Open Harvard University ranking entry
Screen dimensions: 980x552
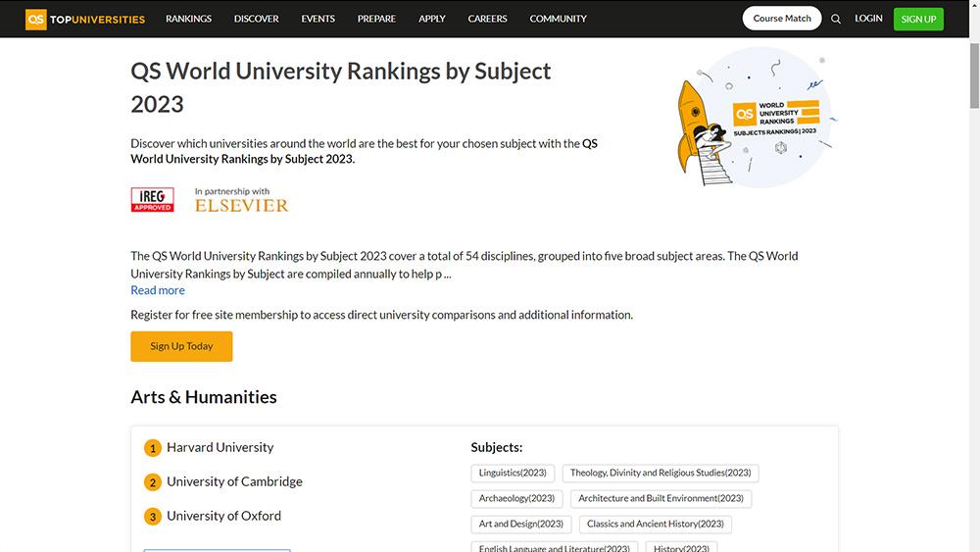220,448
